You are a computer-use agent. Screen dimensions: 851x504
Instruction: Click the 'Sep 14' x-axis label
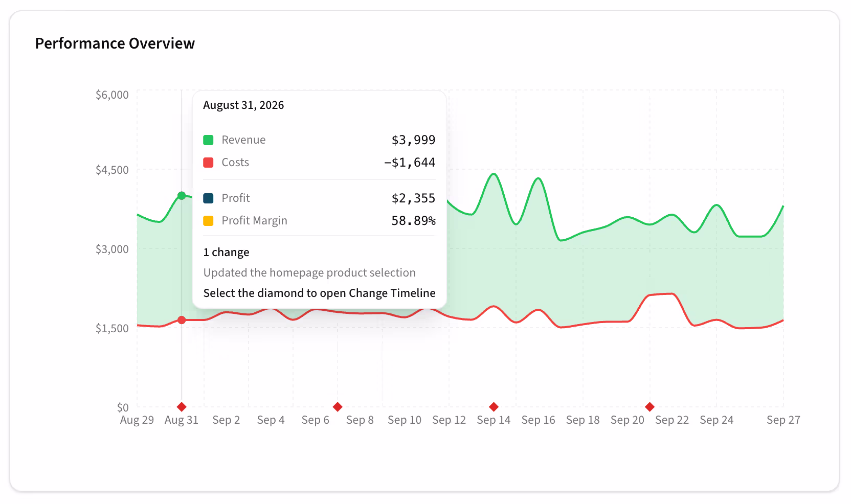(x=494, y=420)
